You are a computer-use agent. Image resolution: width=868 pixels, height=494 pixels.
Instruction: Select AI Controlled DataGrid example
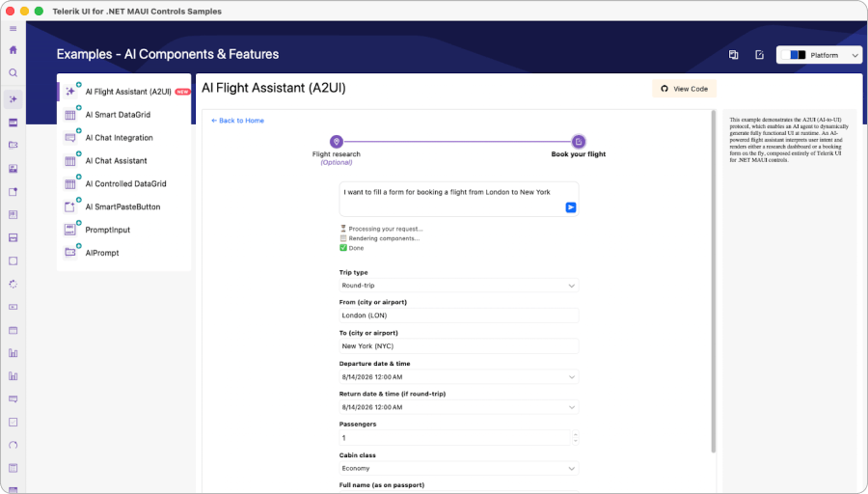(124, 184)
